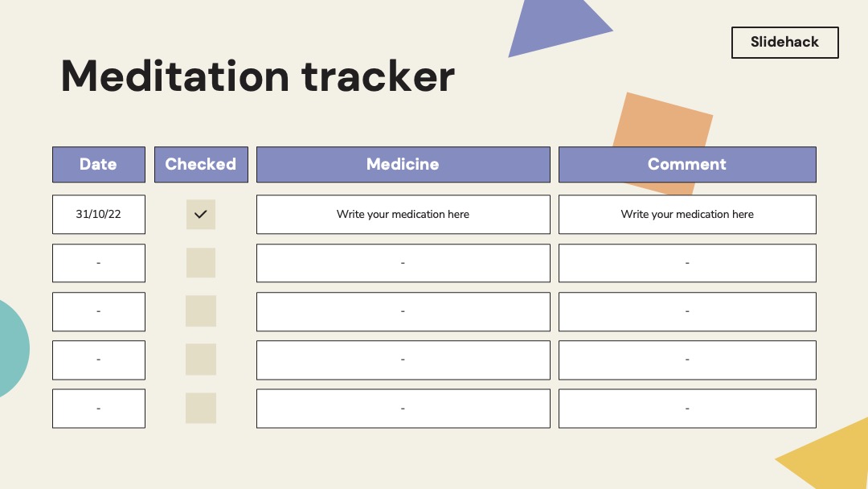Select the orange square shape

pos(662,143)
